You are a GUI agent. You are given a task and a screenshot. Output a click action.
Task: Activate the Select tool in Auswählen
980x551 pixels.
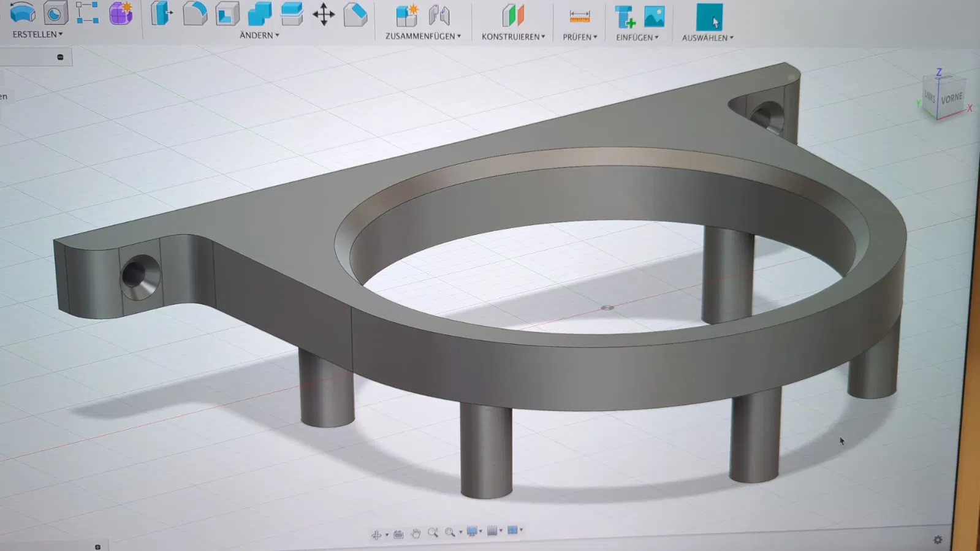pyautogui.click(x=709, y=17)
